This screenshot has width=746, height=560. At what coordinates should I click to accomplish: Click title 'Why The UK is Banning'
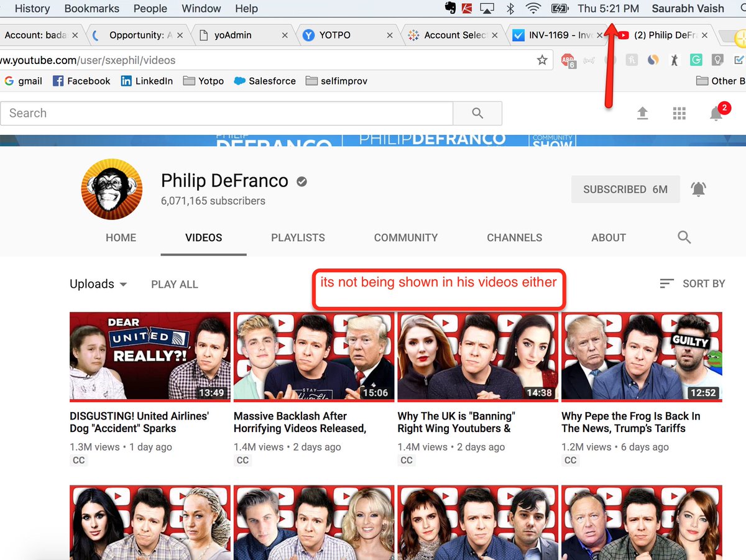(x=456, y=422)
